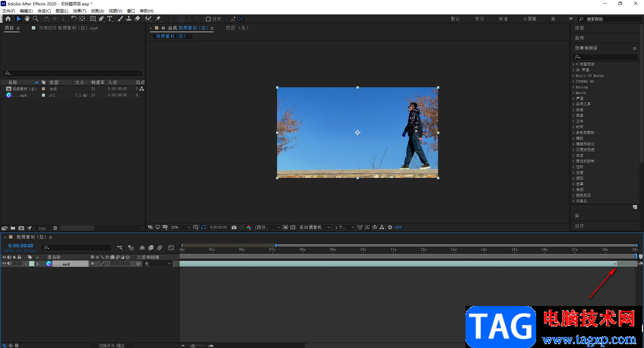Click the composition flowchart icon in viewer bar

click(382, 228)
